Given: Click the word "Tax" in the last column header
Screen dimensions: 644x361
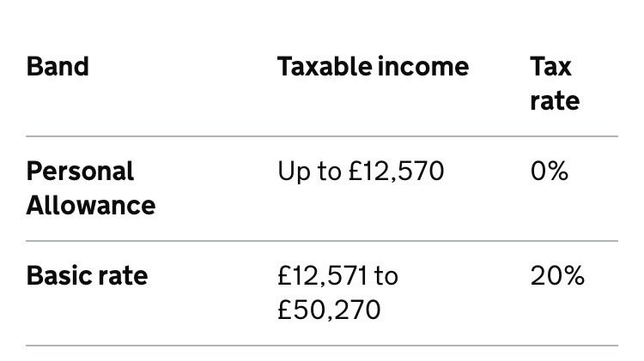Looking at the screenshot, I should coord(551,67).
